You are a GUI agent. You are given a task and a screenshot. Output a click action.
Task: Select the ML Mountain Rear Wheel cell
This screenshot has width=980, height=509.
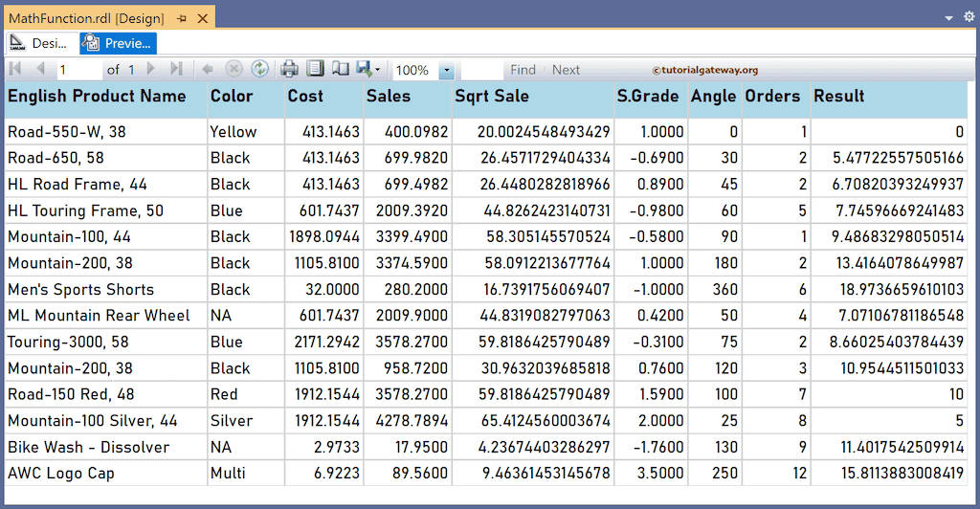[x=105, y=316]
